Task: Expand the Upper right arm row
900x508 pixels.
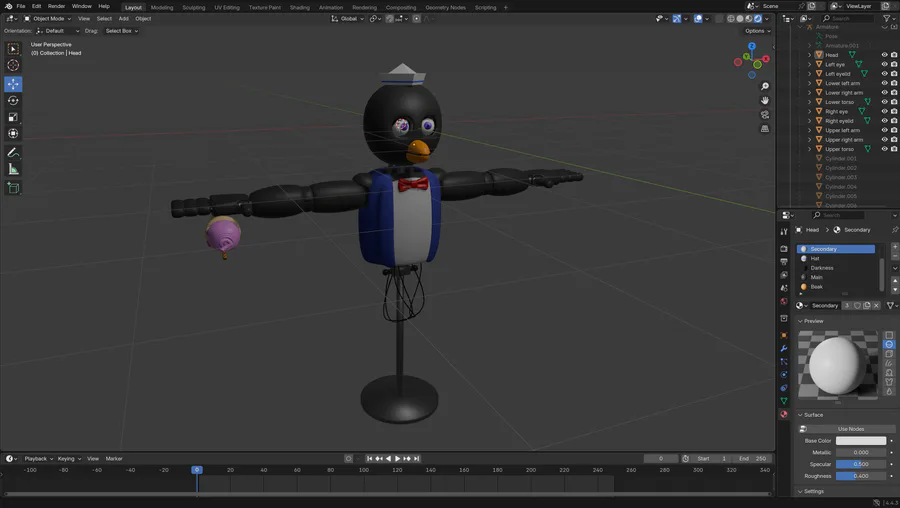Action: (x=809, y=139)
